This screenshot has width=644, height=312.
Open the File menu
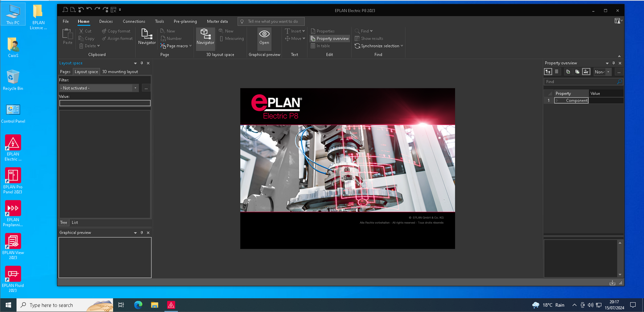point(66,21)
